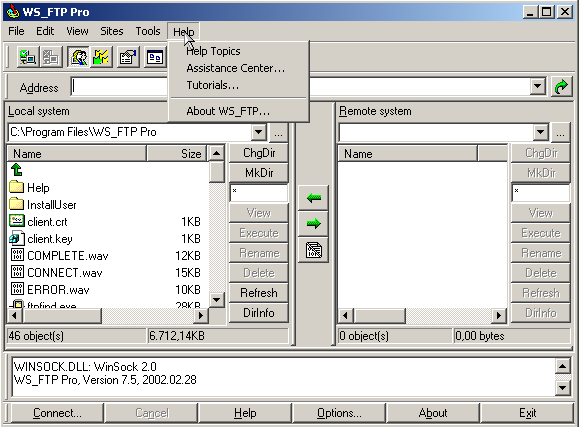Choose Tutorials... from Help menu
Viewport: 579px width, 427px height.
tap(239, 85)
